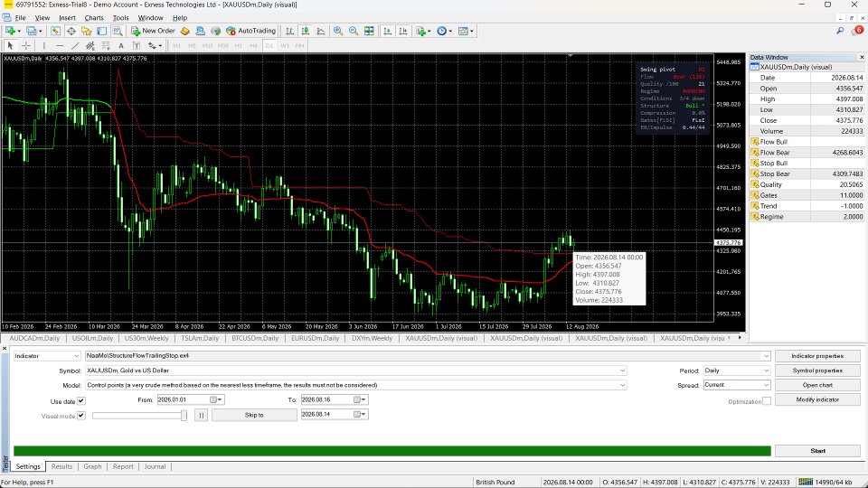
Task: Switch chart to candlesticks icon
Action: tap(305, 31)
